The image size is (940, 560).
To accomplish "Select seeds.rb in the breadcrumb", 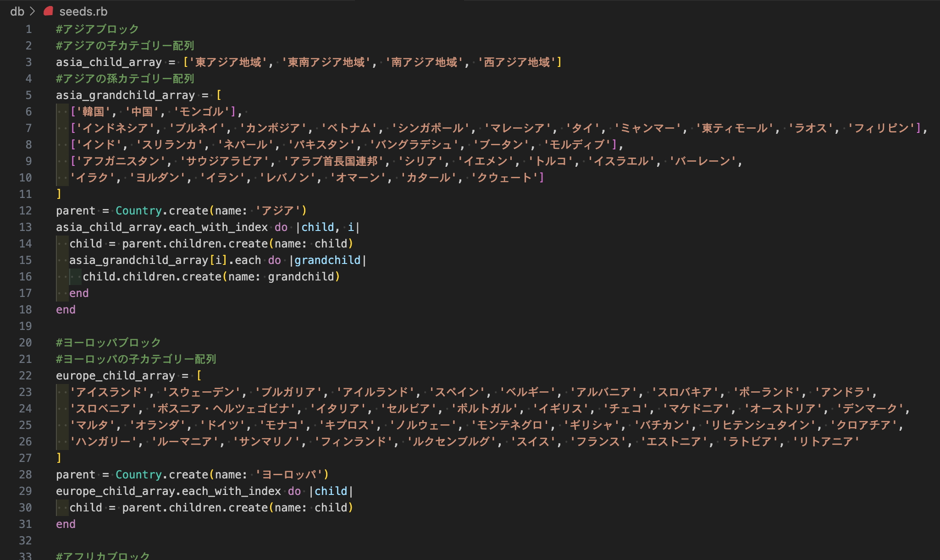I will (x=83, y=11).
